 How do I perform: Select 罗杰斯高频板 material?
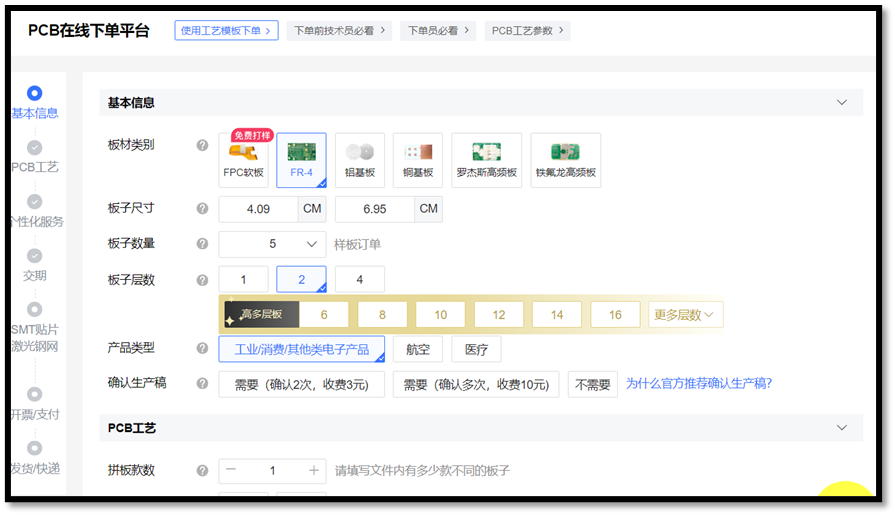click(486, 160)
